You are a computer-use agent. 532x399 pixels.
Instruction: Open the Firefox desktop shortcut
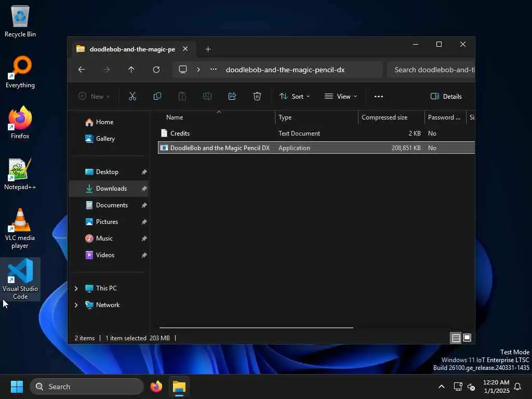coord(20,123)
